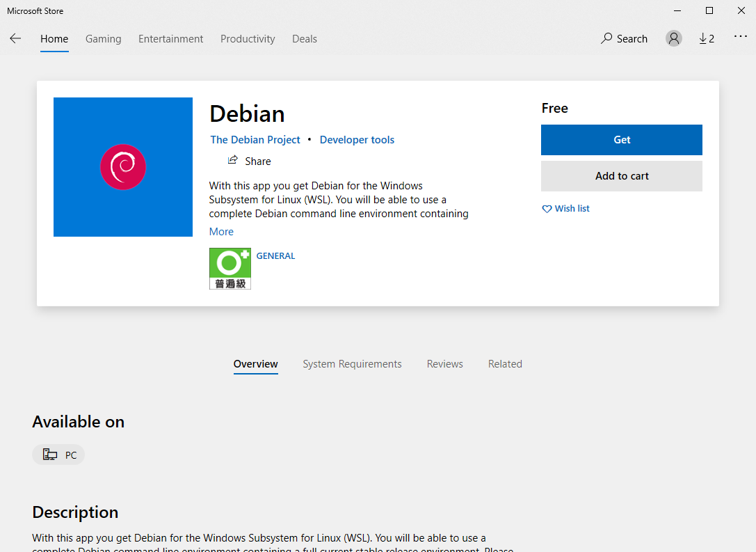
Task: Open the Entertainment tab
Action: point(170,38)
